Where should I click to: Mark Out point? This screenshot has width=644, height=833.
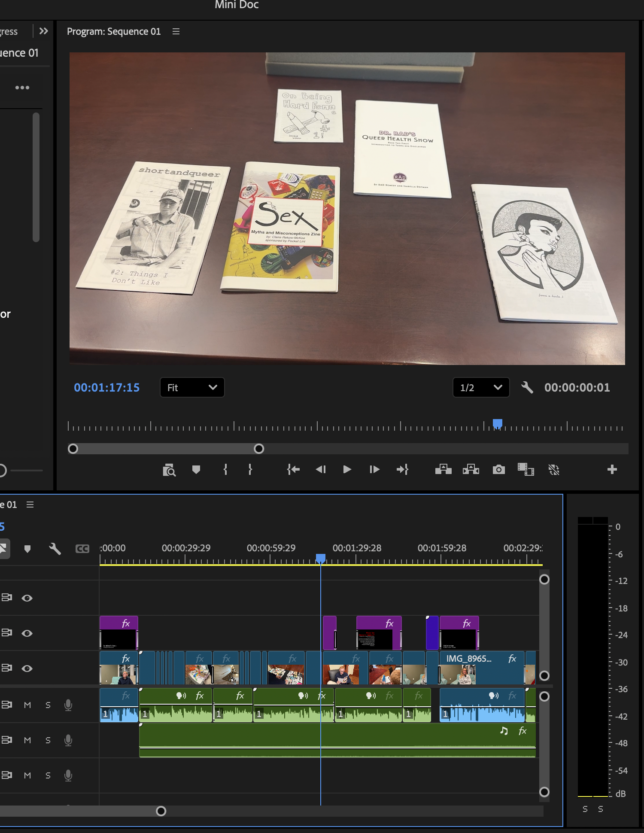coord(250,470)
